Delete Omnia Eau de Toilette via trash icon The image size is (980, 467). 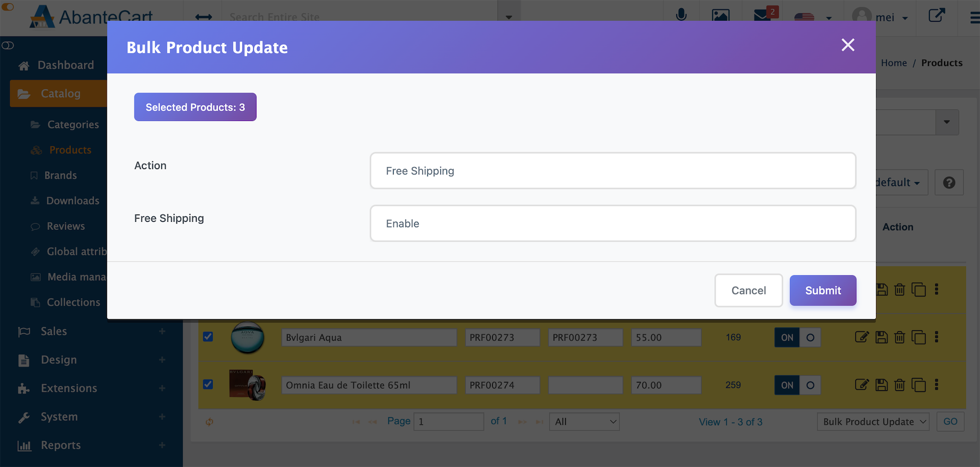(x=899, y=385)
